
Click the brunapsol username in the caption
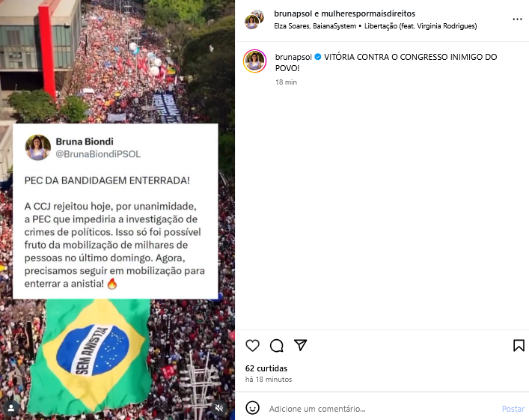pos(293,57)
